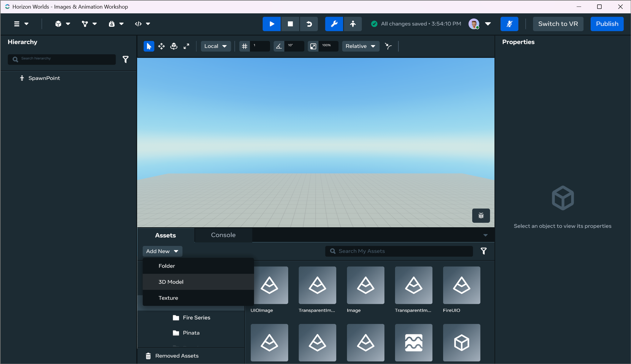Viewport: 631px width, 364px height.
Task: Publish the world
Action: click(607, 24)
